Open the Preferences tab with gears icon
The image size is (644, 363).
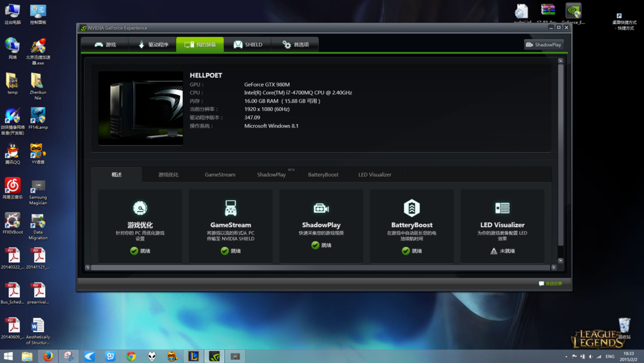(x=295, y=44)
